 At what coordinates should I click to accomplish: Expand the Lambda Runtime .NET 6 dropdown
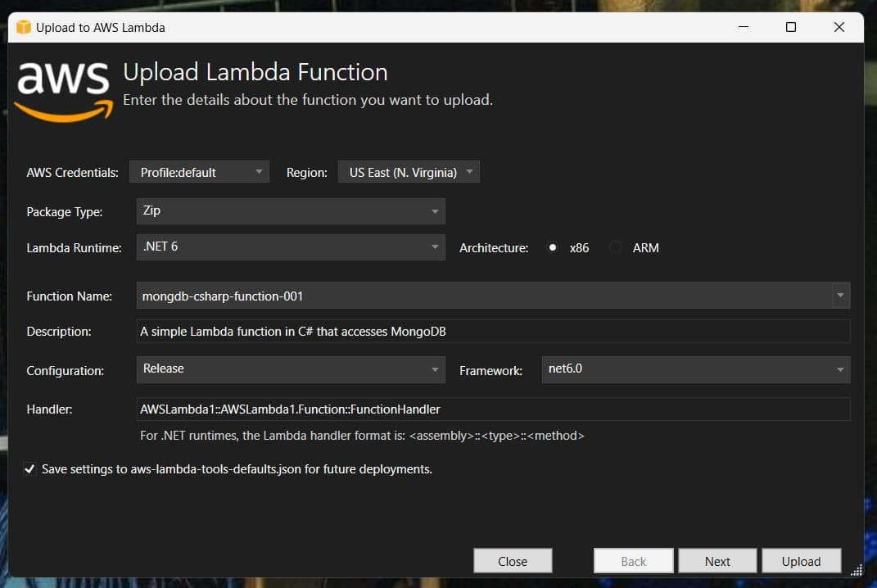pos(290,247)
